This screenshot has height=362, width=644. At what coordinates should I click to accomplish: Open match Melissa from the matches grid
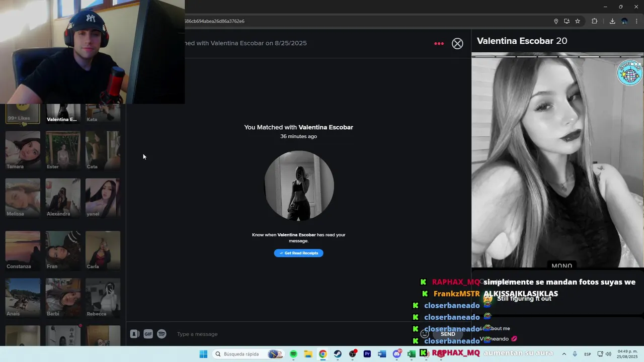click(x=23, y=198)
